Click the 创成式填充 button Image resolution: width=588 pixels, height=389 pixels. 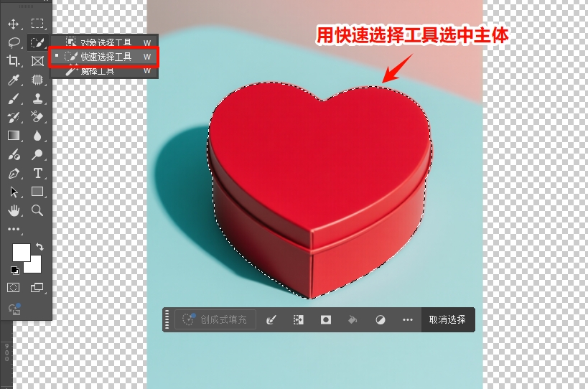click(215, 319)
